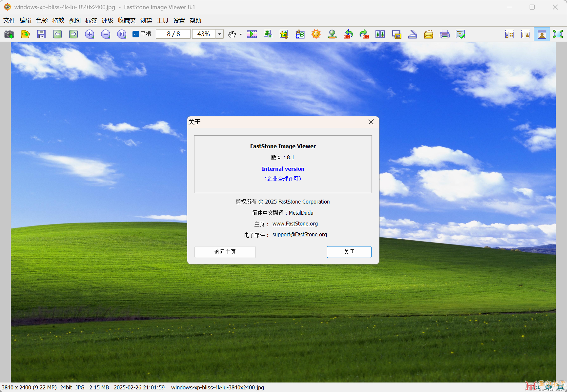Go to previous image with left arrow
Screen dimensions: 567x392
pos(57,34)
